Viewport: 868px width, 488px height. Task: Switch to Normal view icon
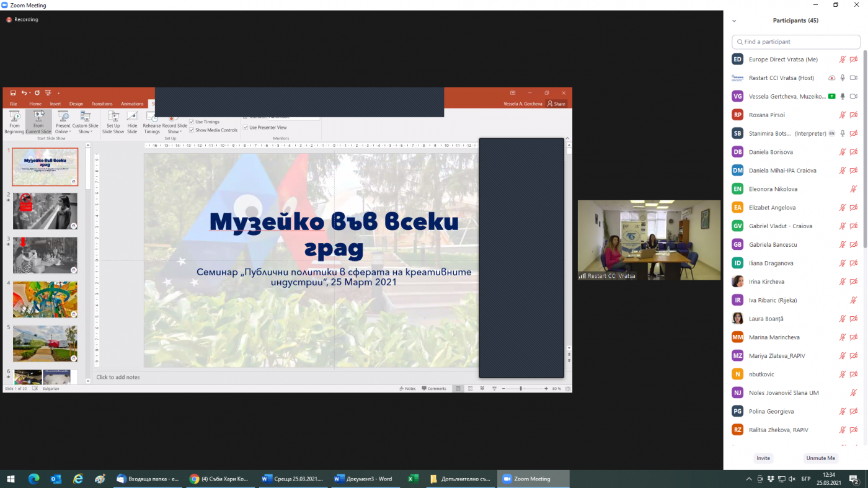(x=458, y=389)
